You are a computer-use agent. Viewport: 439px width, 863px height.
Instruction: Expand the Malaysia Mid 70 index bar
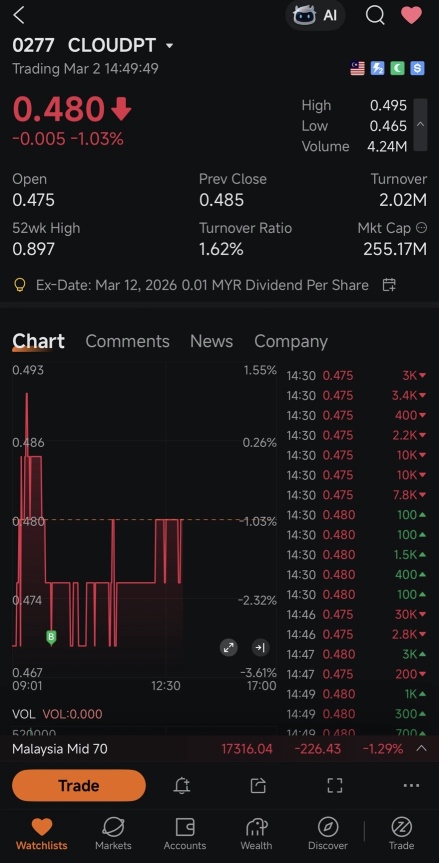pyautogui.click(x=421, y=749)
